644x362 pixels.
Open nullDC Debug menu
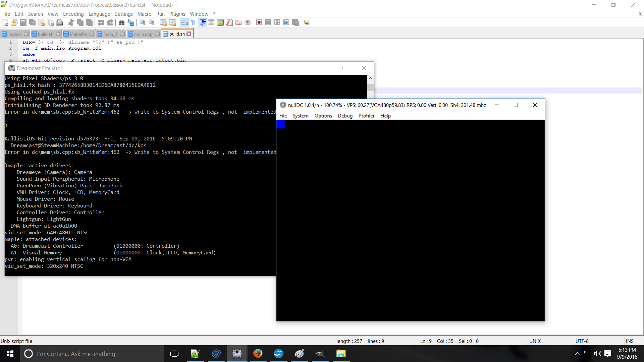click(x=345, y=116)
